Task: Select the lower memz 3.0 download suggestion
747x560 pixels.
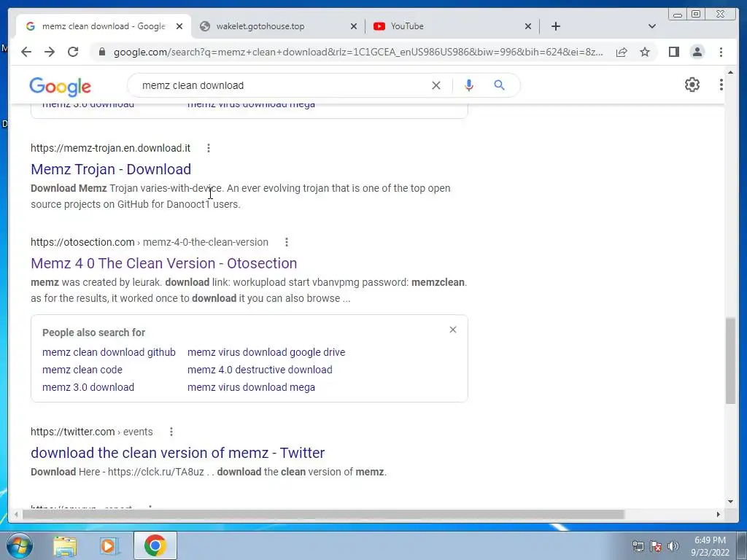Action: [88, 387]
